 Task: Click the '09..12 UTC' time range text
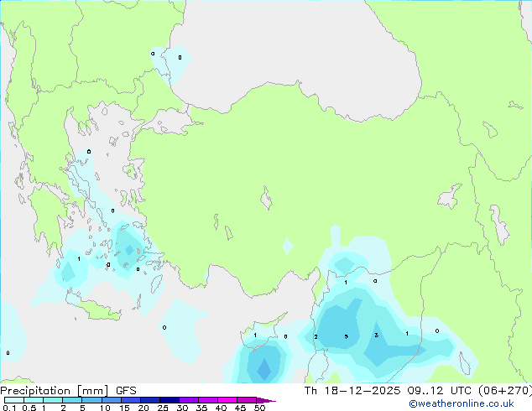(x=440, y=391)
